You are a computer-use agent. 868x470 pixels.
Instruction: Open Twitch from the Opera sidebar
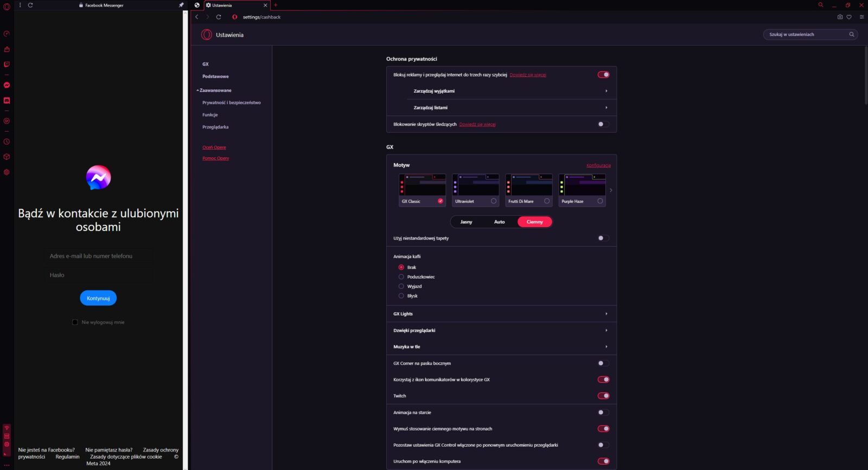[7, 65]
